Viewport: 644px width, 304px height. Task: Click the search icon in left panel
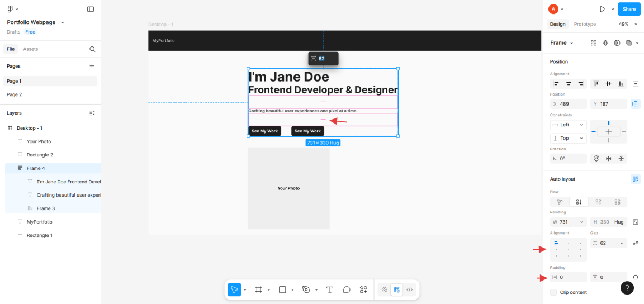92,49
